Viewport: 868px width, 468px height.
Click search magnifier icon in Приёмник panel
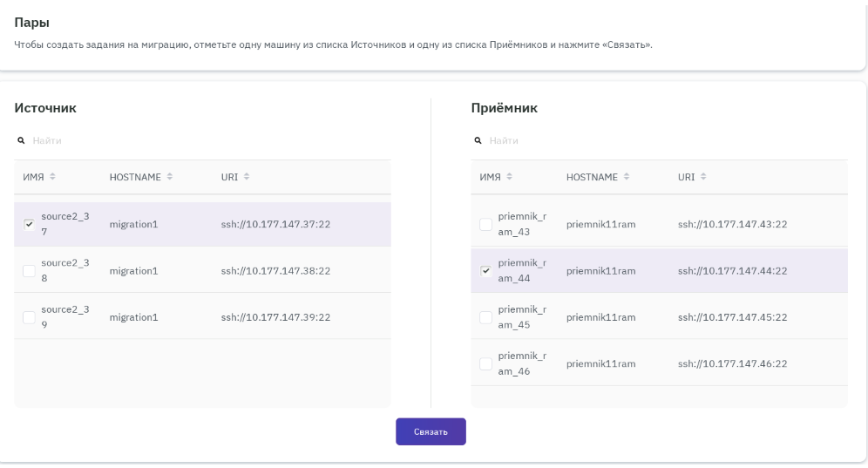click(478, 140)
